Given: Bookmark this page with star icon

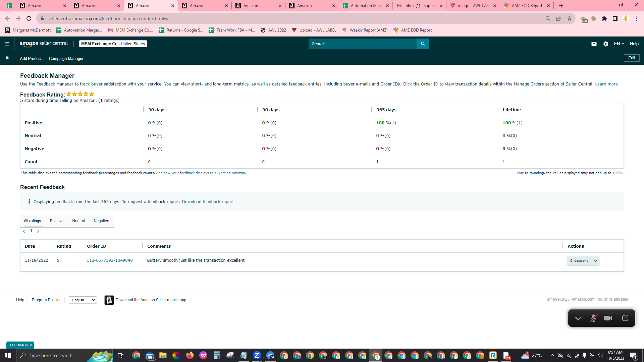Looking at the screenshot, I should click(x=570, y=18).
